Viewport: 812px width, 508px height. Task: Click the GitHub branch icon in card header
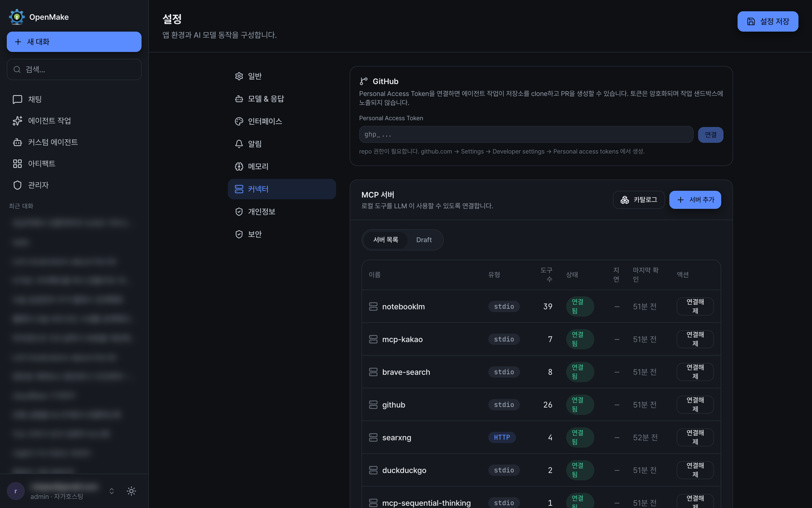point(364,81)
